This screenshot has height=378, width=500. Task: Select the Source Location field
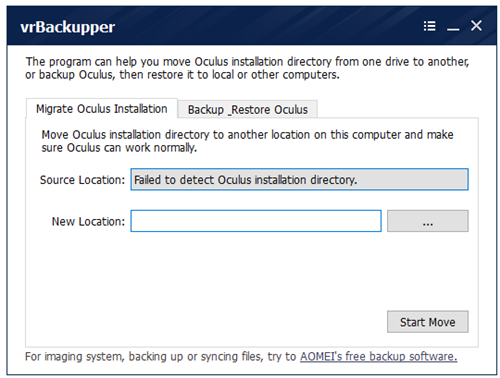click(299, 180)
